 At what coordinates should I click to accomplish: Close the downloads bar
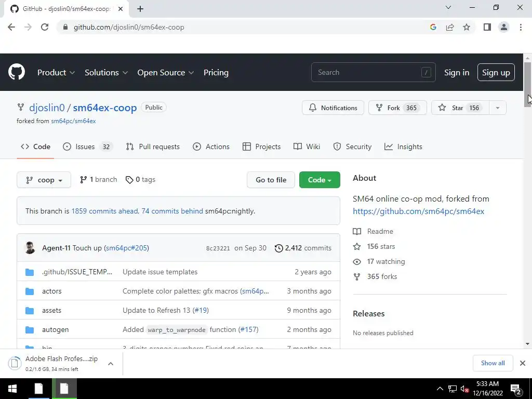[x=523, y=363]
